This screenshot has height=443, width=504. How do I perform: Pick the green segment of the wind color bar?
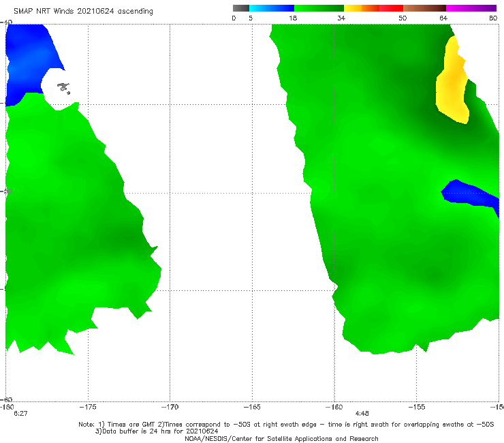coord(319,8)
